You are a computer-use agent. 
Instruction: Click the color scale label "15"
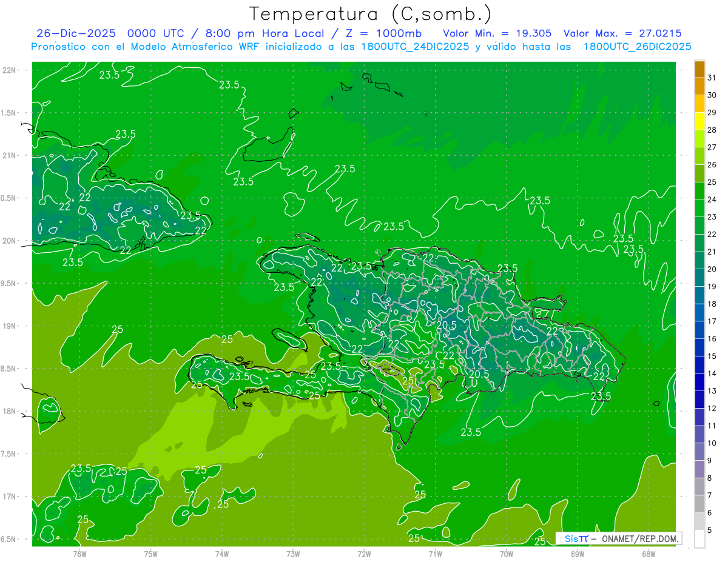tap(712, 356)
